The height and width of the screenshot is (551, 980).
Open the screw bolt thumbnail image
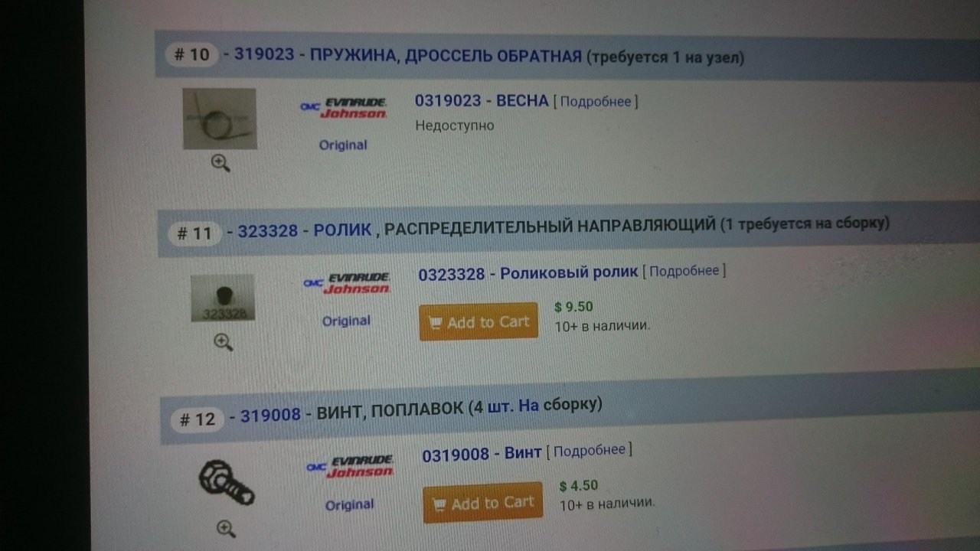point(226,484)
